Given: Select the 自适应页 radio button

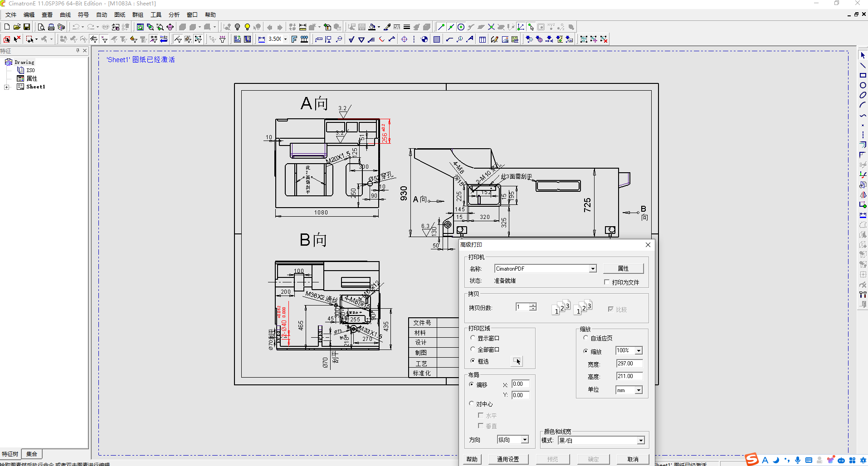Looking at the screenshot, I should (586, 338).
